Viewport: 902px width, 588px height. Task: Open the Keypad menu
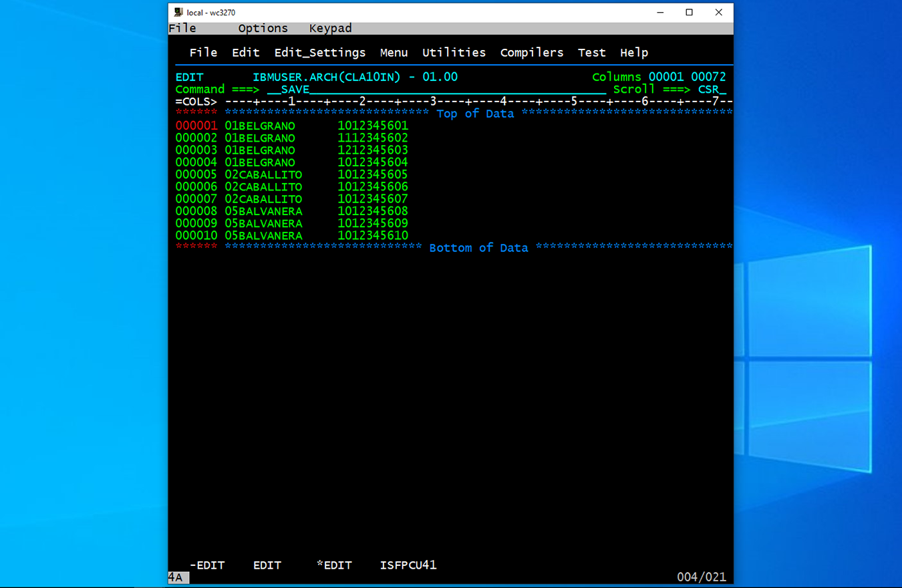pyautogui.click(x=330, y=28)
